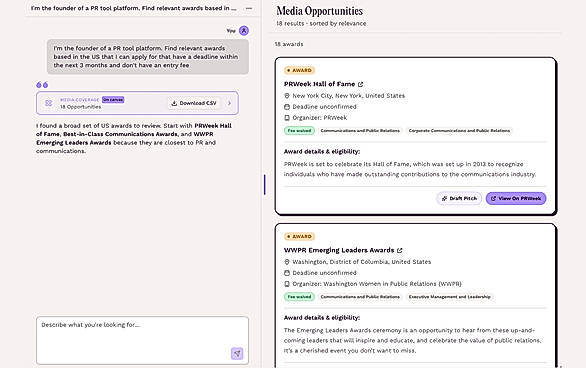Click conversation title 'I'm the founder of a PR tool platform'
This screenshot has width=586, height=368.
[x=133, y=8]
